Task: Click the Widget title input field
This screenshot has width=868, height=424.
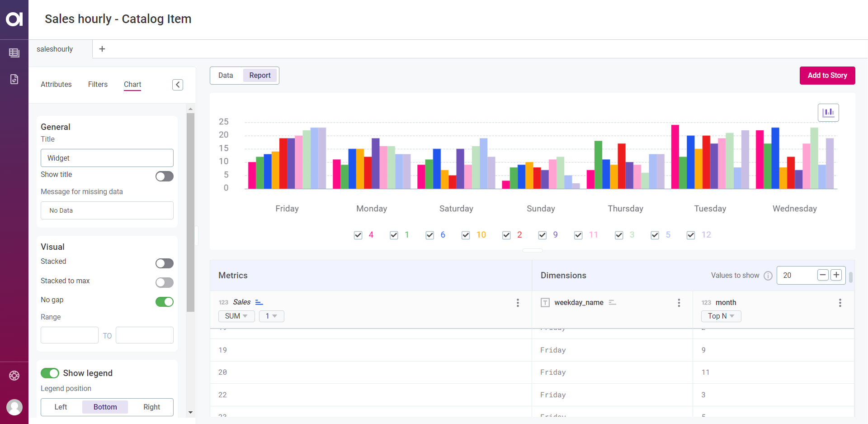Action: click(x=107, y=158)
